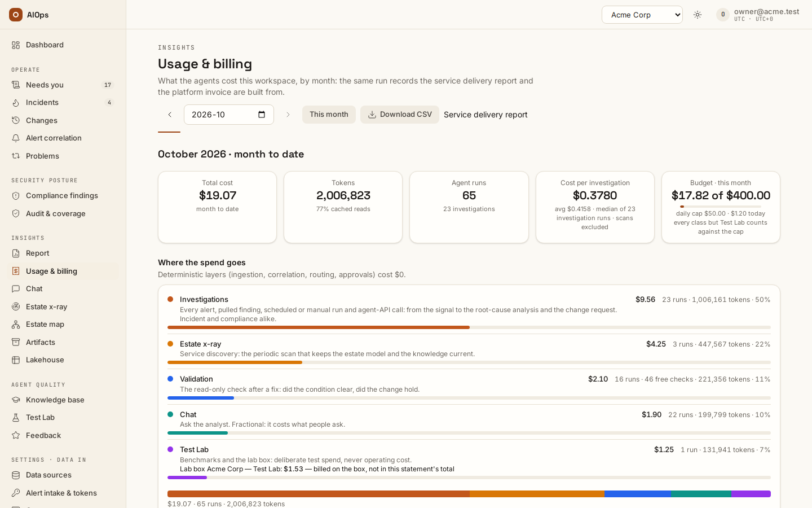Open the Acme Corp workspace dropdown
This screenshot has height=508, width=812.
pyautogui.click(x=642, y=15)
